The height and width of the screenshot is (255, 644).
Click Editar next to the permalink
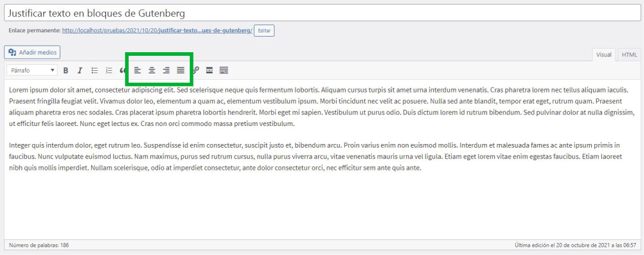coord(264,31)
